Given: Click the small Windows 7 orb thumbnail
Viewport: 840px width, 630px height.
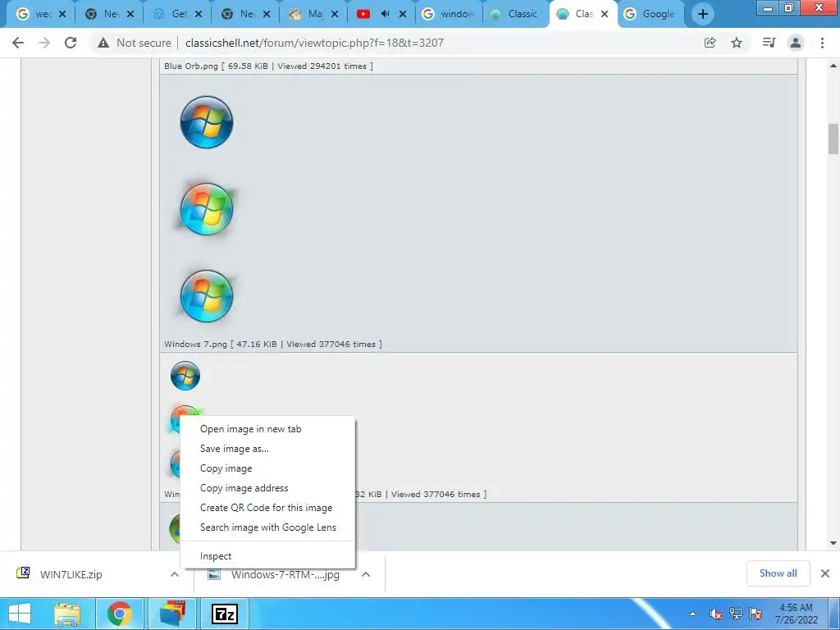Looking at the screenshot, I should tap(185, 376).
